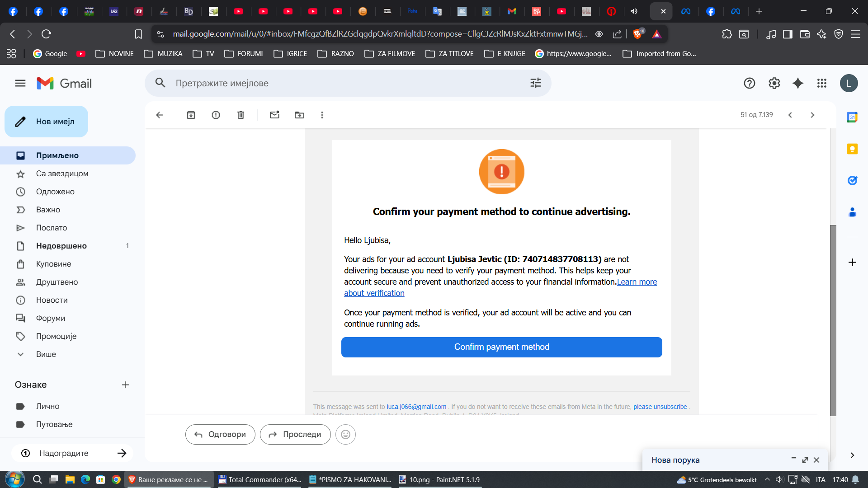Screen dimensions: 868x488
Task: Expand the Више label list
Action: point(46,354)
